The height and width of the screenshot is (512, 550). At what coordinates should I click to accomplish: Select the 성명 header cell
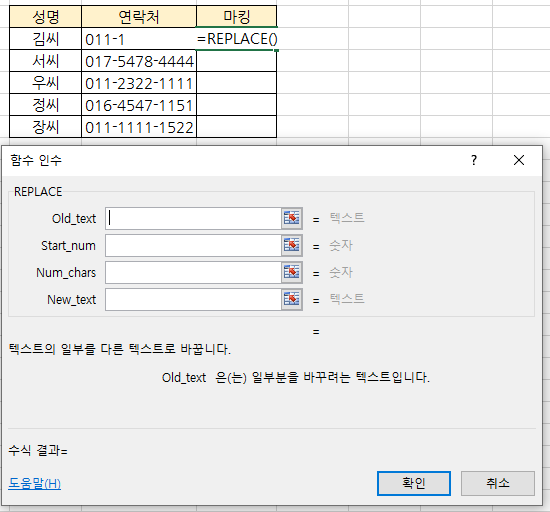[46, 16]
